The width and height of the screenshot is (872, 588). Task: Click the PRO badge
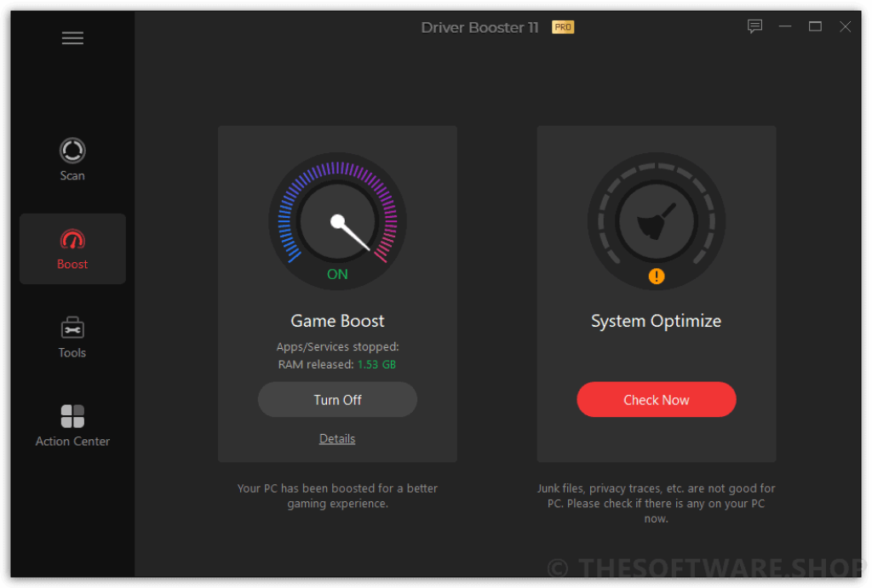click(563, 27)
